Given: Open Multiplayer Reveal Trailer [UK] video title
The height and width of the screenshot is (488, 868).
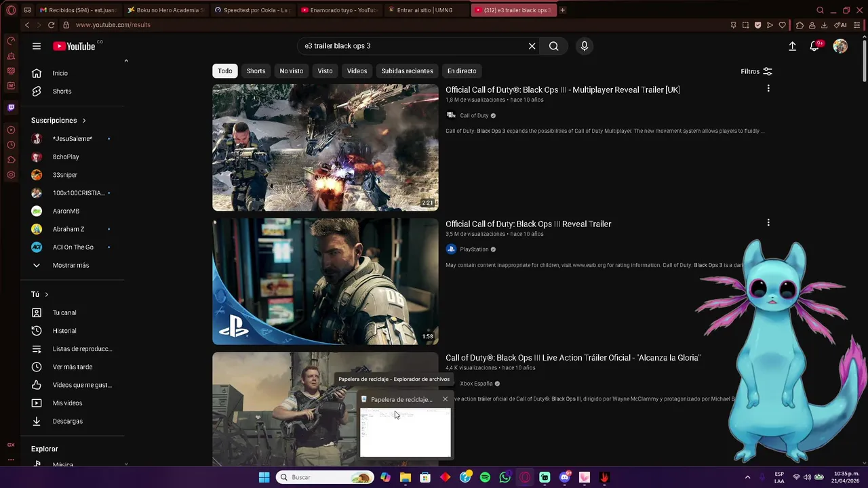Looking at the screenshot, I should point(562,89).
